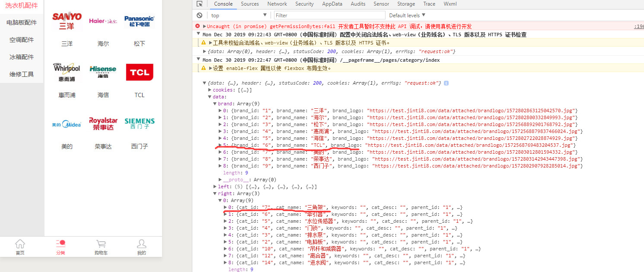Select 冰箱配件 sidebar category
This screenshot has width=644, height=272.
22,57
